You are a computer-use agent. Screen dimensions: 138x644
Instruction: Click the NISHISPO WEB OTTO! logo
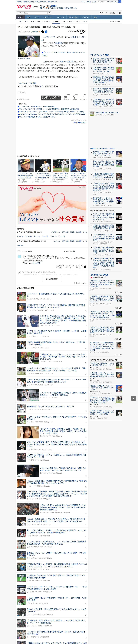click(x=77, y=31)
